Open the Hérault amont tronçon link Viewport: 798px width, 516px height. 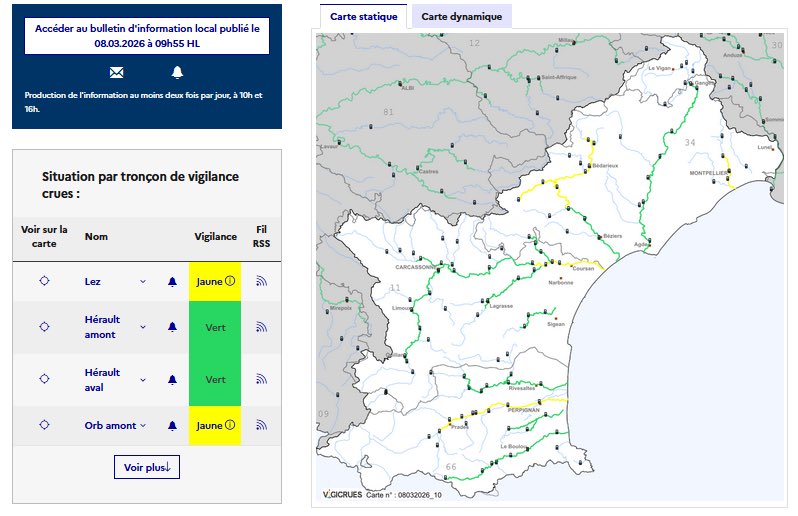pyautogui.click(x=102, y=327)
